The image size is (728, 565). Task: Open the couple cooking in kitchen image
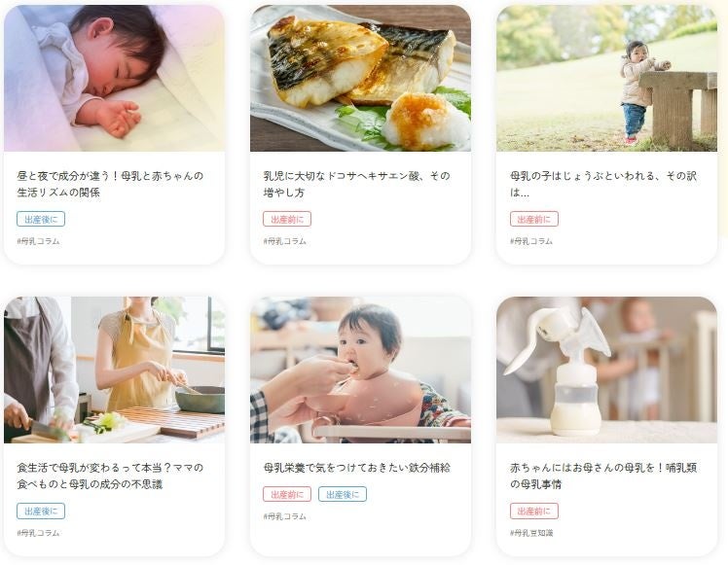(114, 370)
